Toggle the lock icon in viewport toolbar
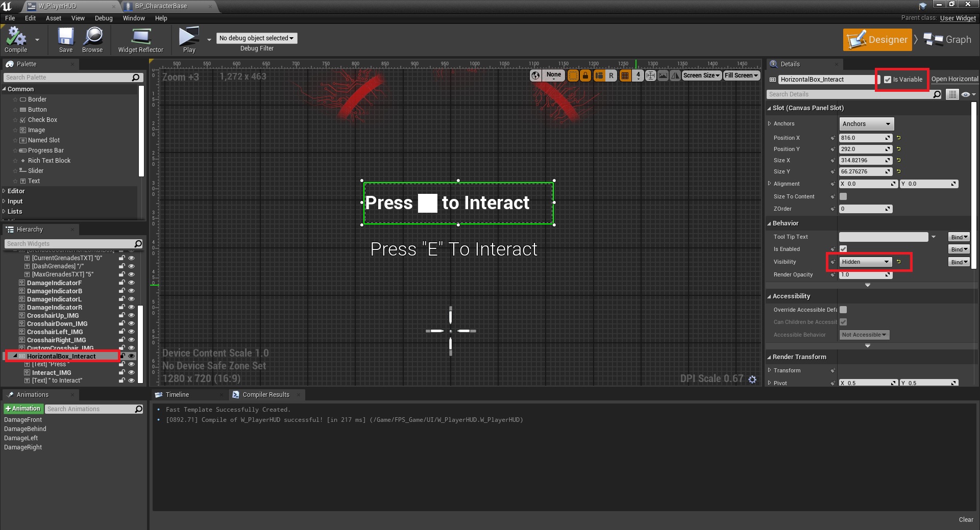Viewport: 980px width, 530px height. 585,75
